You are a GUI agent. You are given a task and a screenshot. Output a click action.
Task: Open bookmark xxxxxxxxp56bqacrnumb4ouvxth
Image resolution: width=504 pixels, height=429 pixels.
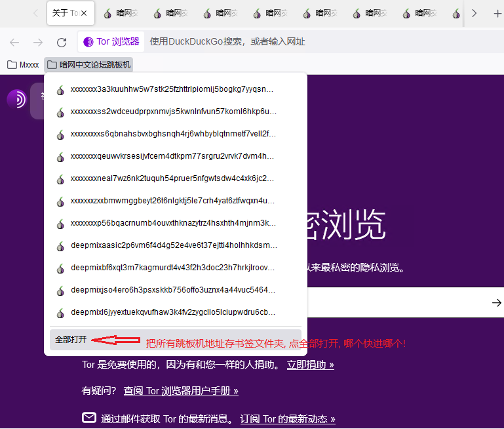176,223
